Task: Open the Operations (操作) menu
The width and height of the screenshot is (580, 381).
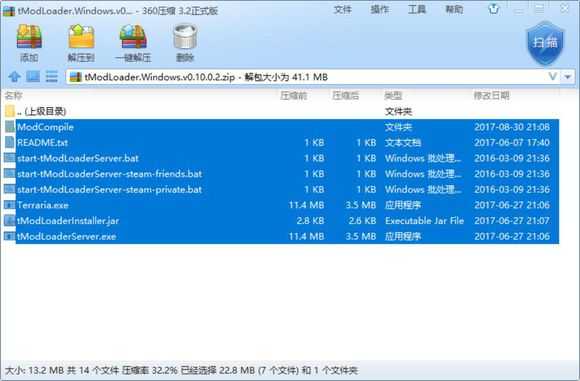Action: point(380,9)
